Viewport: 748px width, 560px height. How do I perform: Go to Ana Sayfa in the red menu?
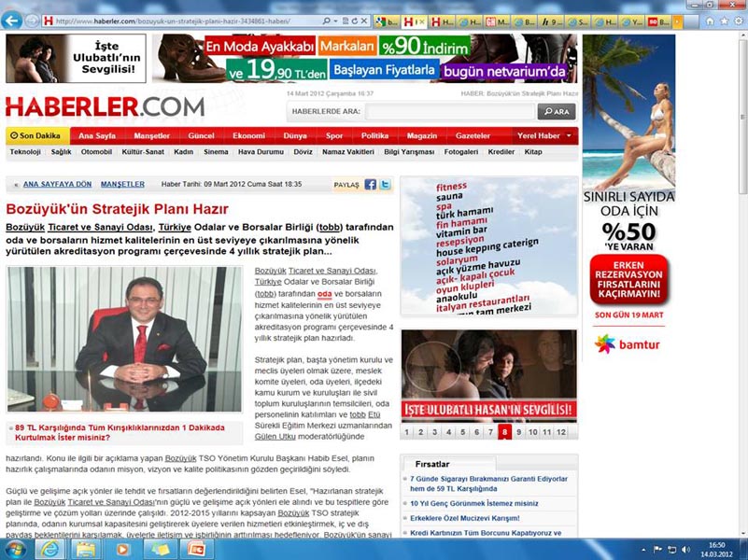pos(97,136)
